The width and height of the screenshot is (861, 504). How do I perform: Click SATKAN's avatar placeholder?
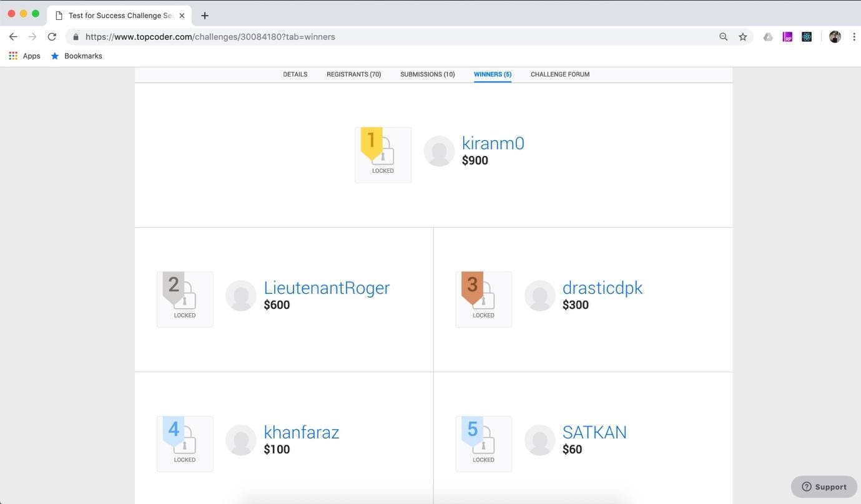tap(540, 440)
